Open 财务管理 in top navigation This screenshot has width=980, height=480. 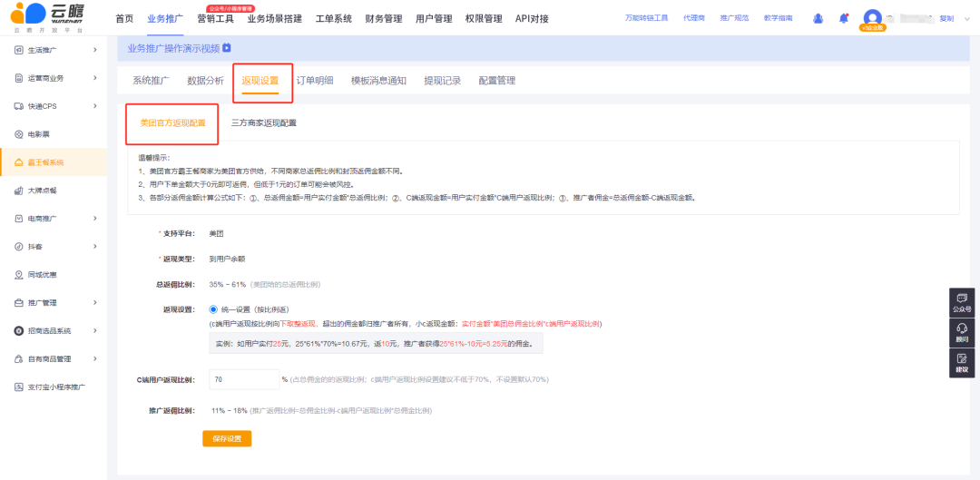pyautogui.click(x=384, y=19)
